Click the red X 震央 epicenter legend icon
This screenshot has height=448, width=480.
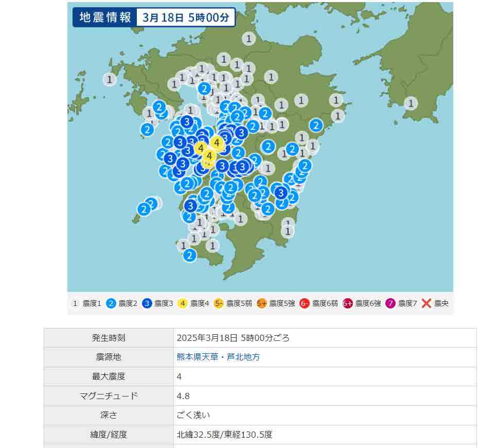(426, 303)
